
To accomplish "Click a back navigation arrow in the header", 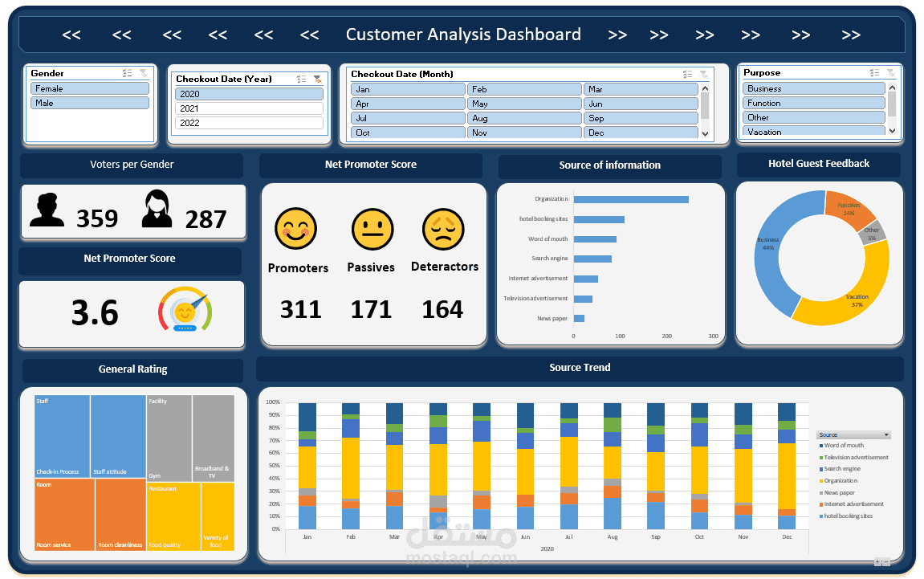I will click(x=71, y=35).
